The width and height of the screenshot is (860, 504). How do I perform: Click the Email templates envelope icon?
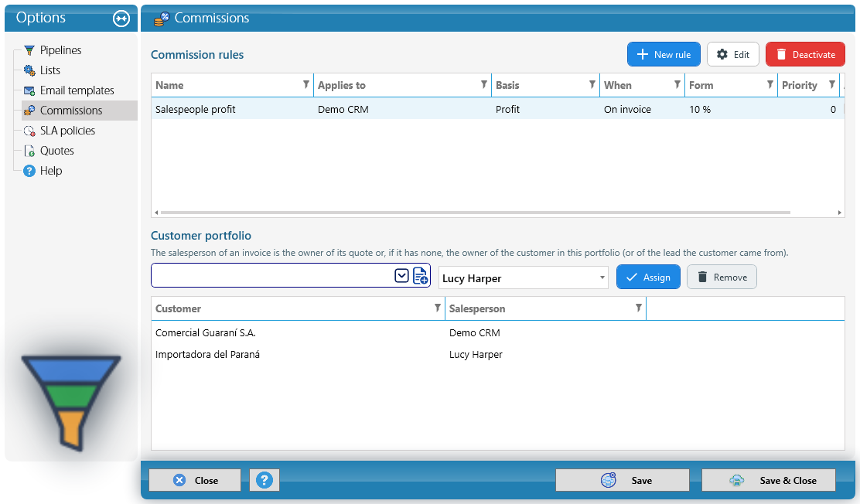tap(29, 90)
